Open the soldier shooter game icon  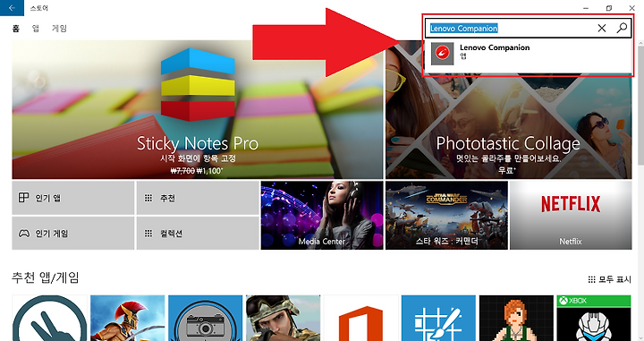pyautogui.click(x=283, y=318)
